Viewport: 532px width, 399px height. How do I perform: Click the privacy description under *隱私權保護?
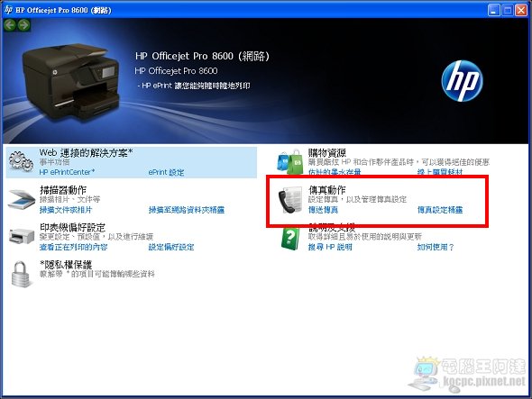[x=97, y=274]
